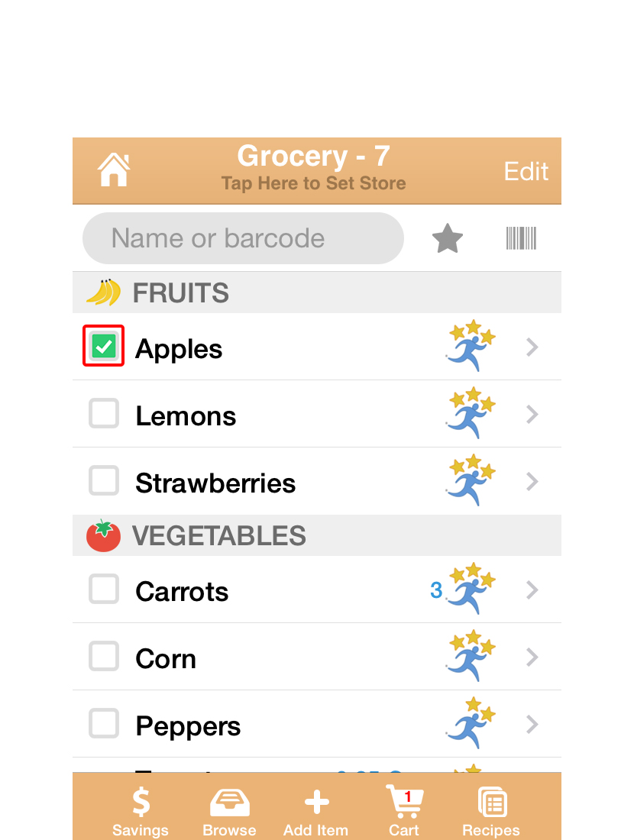Tap the running figure icon beside Strawberries
The image size is (634, 840).
[x=471, y=480]
